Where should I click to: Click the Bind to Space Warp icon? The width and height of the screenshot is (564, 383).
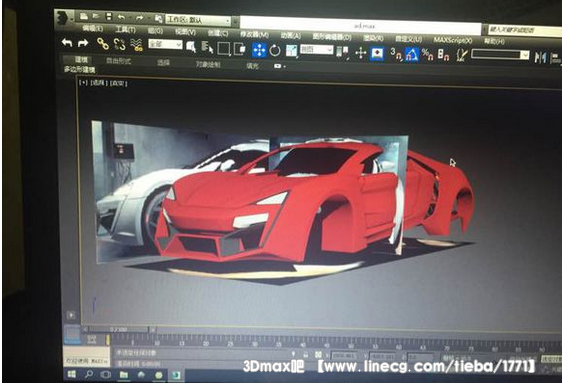coord(136,45)
